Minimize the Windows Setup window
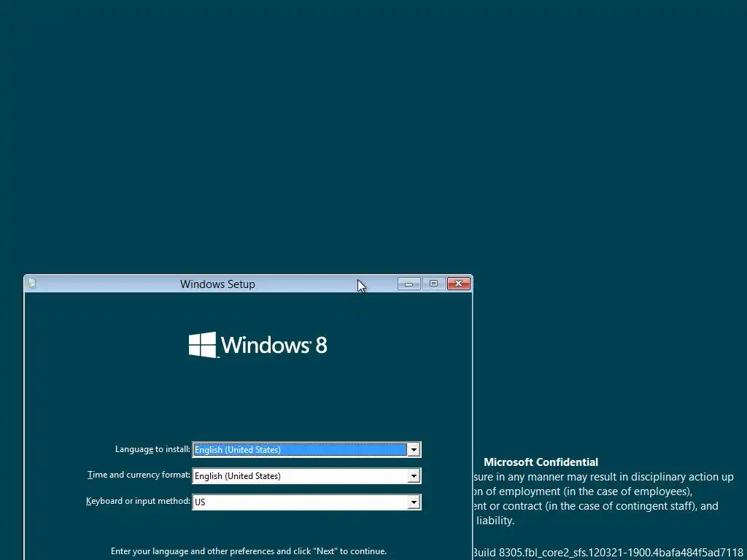 (409, 284)
